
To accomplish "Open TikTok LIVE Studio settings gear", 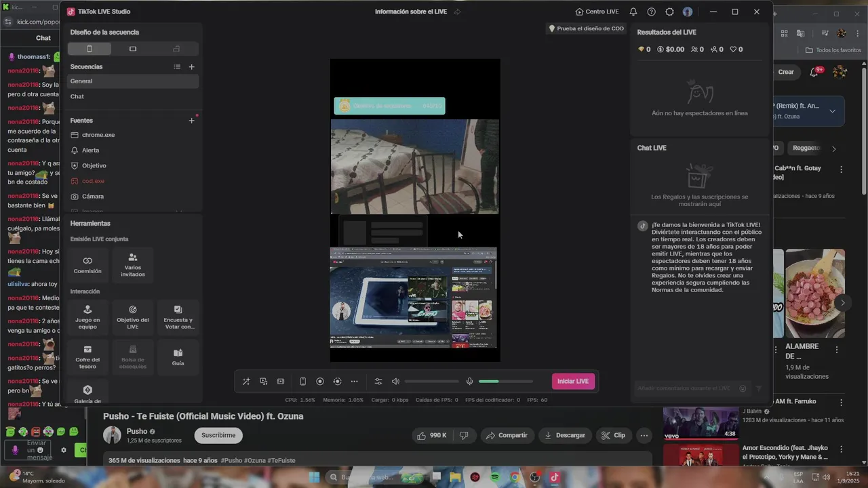I will click(670, 12).
